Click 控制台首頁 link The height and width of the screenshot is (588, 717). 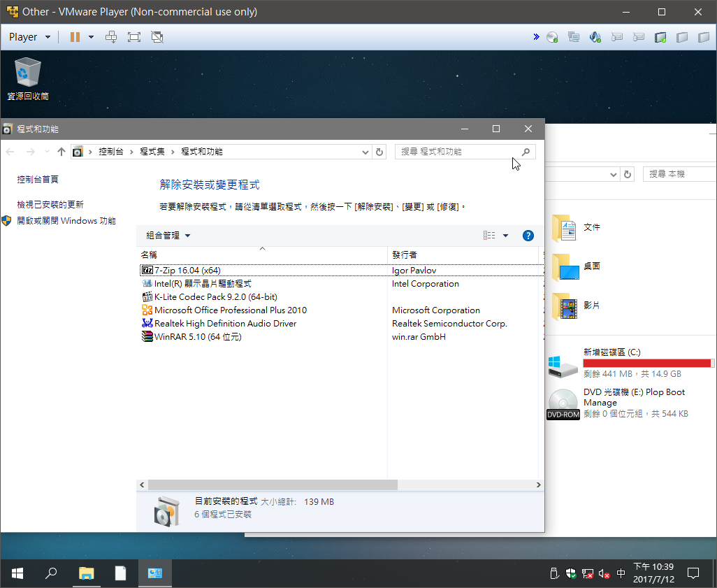pos(38,180)
